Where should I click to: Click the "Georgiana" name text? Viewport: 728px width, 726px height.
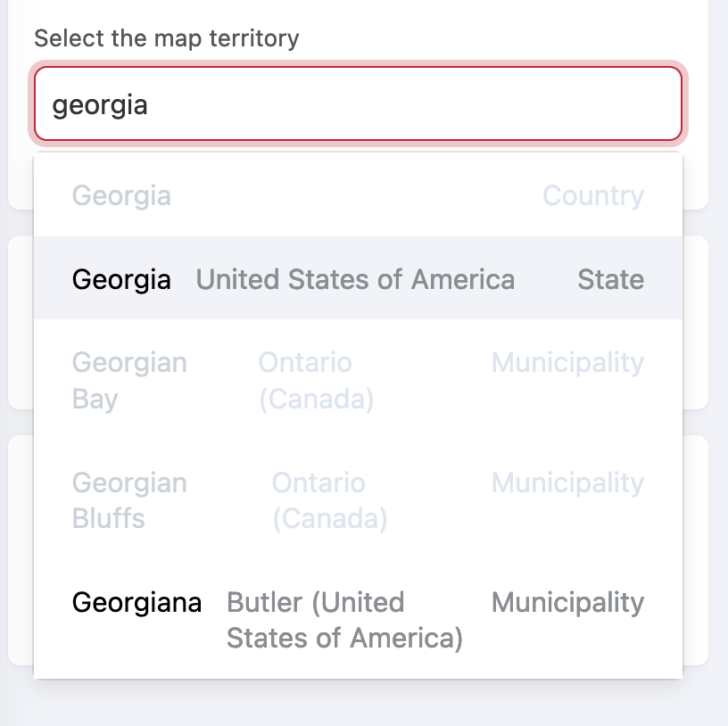point(136,602)
